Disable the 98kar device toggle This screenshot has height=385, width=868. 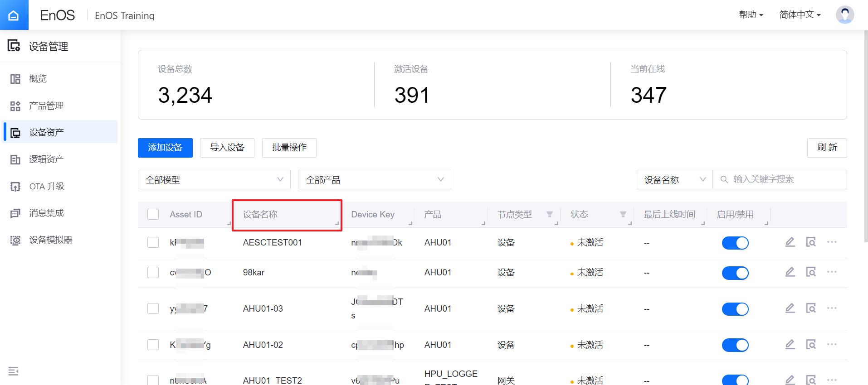tap(735, 273)
